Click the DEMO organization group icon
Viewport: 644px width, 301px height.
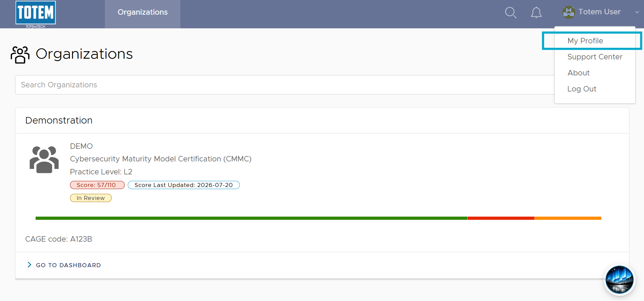coord(44,159)
